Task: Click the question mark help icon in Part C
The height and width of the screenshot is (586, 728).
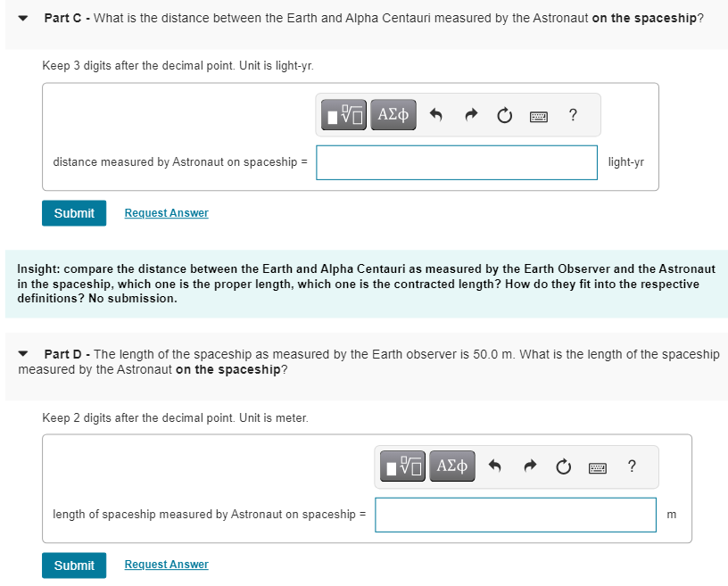Action: 572,114
